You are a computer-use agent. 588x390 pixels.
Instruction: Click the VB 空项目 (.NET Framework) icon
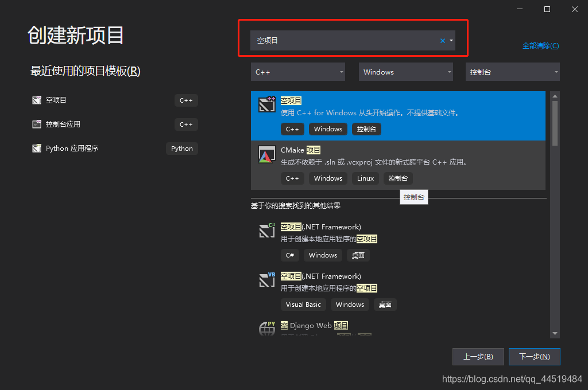click(x=267, y=279)
